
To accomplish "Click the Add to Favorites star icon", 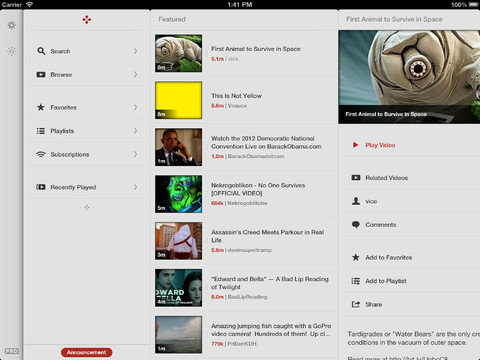I will [x=356, y=257].
